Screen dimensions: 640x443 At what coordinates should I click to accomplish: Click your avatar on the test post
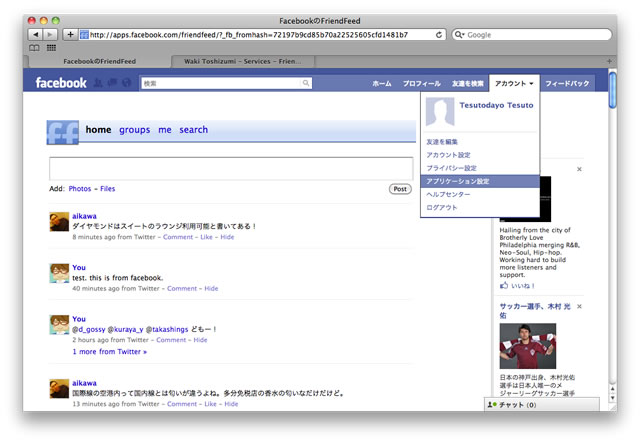[x=59, y=273]
